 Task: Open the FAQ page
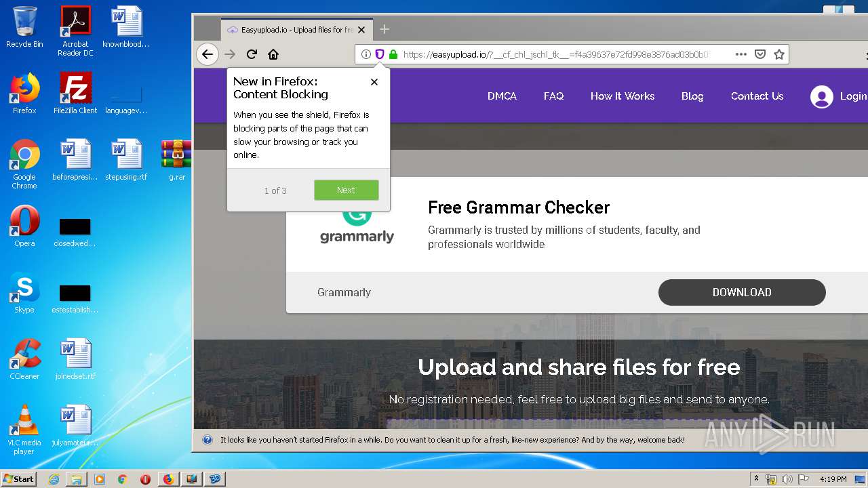click(553, 96)
